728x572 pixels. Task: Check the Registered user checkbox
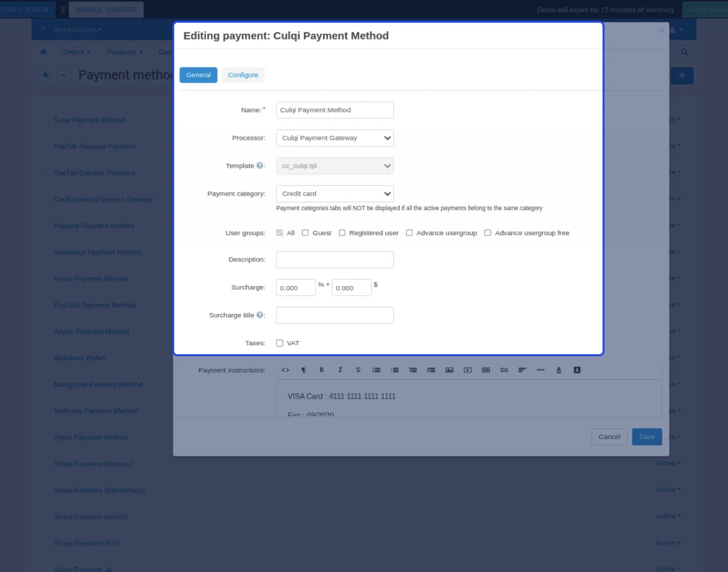pyautogui.click(x=342, y=233)
